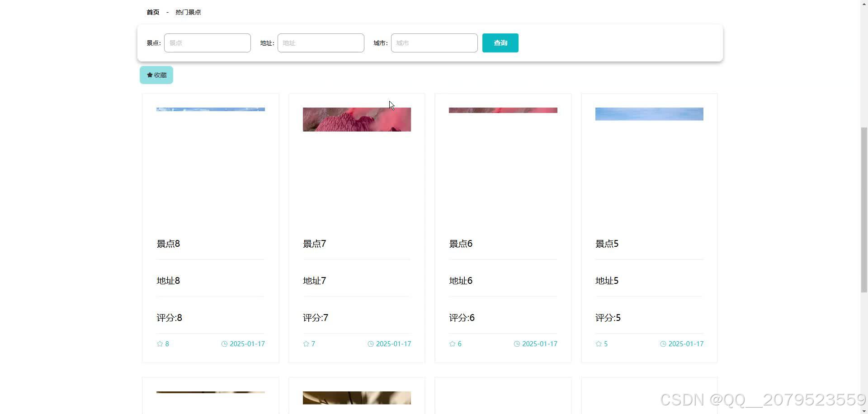Click the page vertical scrollbar thumb
The width and height of the screenshot is (868, 414).
point(864,210)
